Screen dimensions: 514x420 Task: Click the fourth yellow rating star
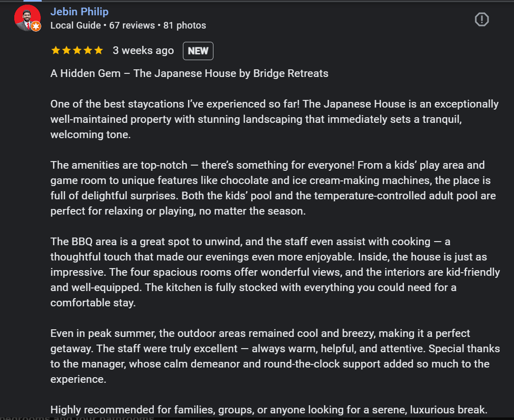[88, 50]
